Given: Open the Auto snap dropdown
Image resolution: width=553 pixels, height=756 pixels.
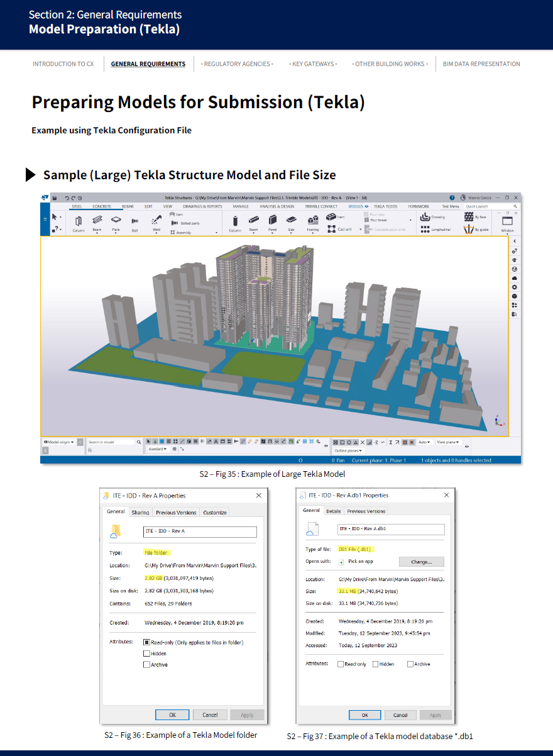Looking at the screenshot, I should (425, 442).
